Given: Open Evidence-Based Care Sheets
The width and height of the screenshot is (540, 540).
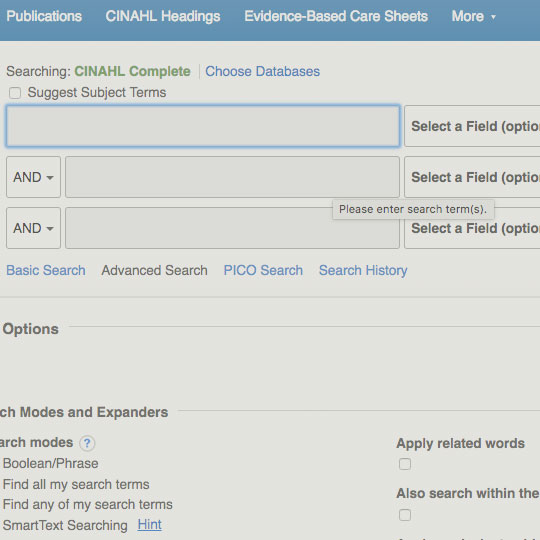Looking at the screenshot, I should [x=336, y=16].
